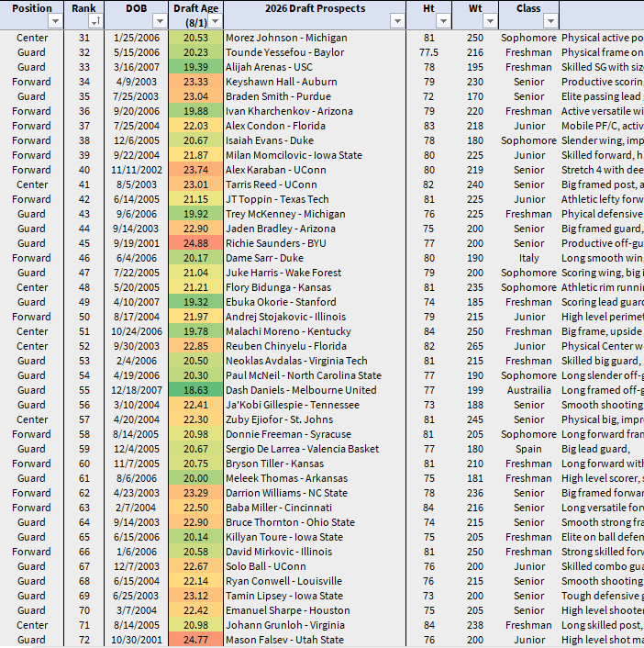Image resolution: width=644 pixels, height=648 pixels.
Task: Open the Draft Age column filter dropdown
Action: [215, 21]
